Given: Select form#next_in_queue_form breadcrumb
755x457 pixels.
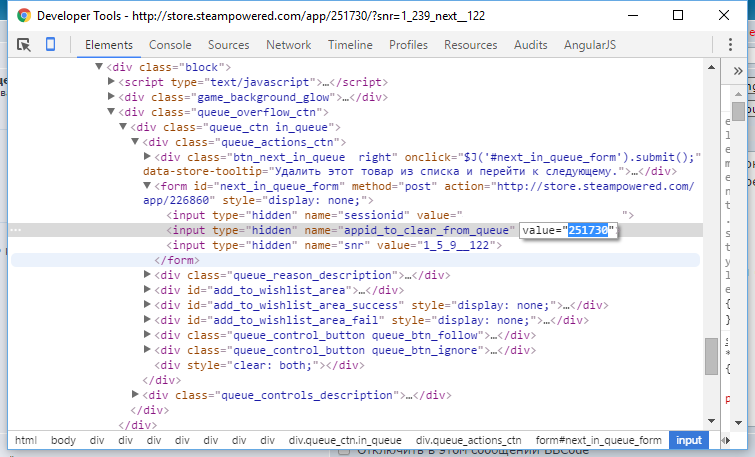Looking at the screenshot, I should coord(599,440).
